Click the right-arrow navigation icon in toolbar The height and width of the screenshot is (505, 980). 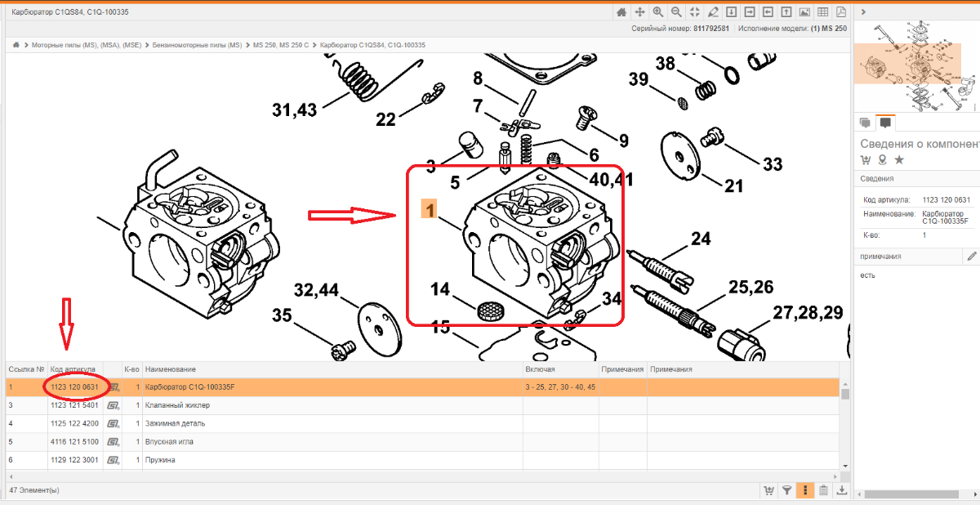(750, 12)
